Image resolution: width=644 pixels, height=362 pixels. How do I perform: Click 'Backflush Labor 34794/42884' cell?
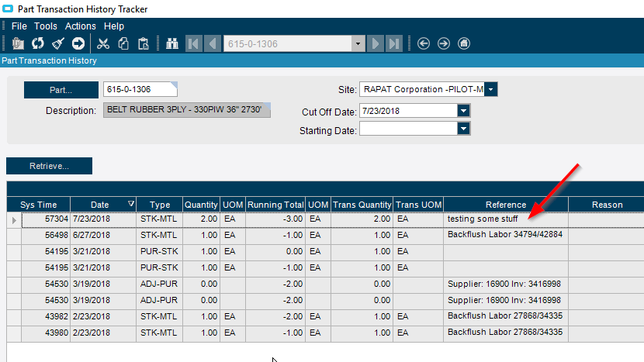(506, 235)
